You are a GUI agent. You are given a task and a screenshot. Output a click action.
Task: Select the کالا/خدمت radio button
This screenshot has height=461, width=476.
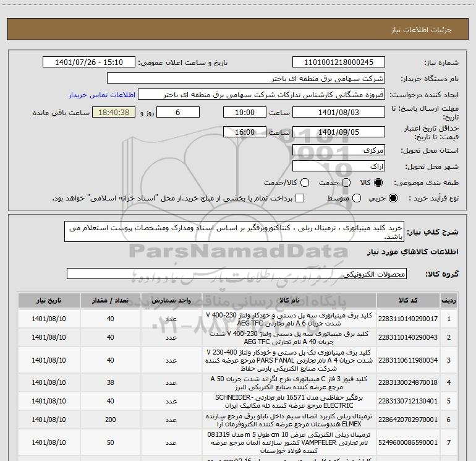point(305,183)
